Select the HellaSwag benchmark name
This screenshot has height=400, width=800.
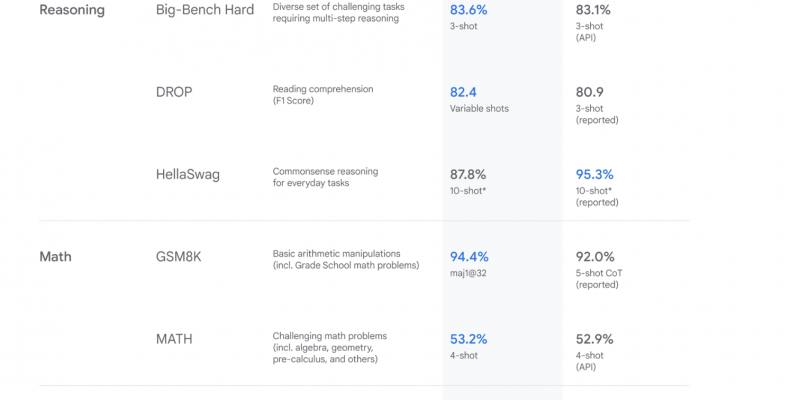pyautogui.click(x=188, y=175)
